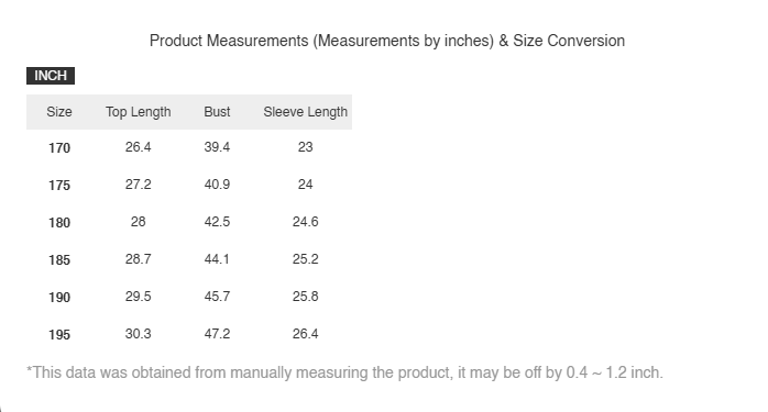Select the size 170 row label
Image resolution: width=768 pixels, height=412 pixels.
59,148
